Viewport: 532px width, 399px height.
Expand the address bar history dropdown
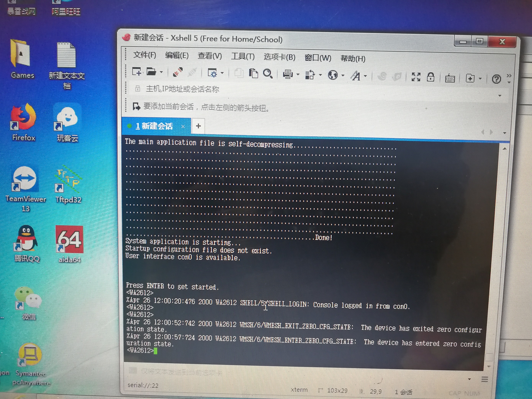tap(500, 96)
